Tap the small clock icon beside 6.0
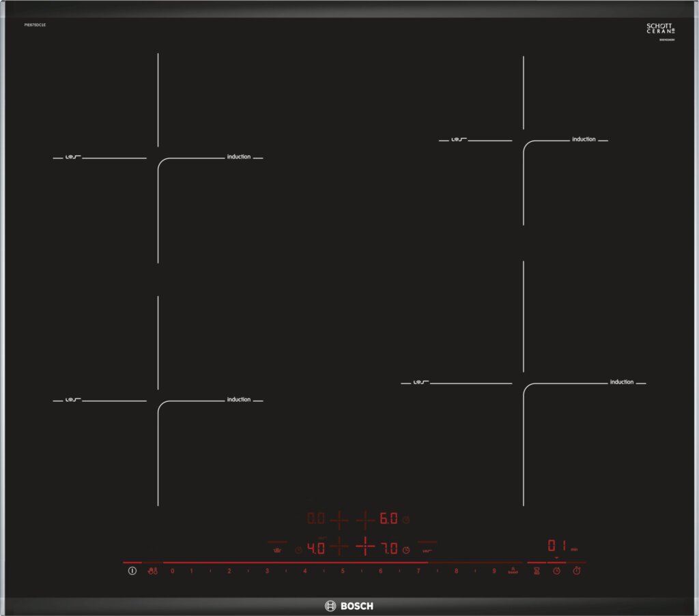This screenshot has height=616, width=699. point(406,520)
